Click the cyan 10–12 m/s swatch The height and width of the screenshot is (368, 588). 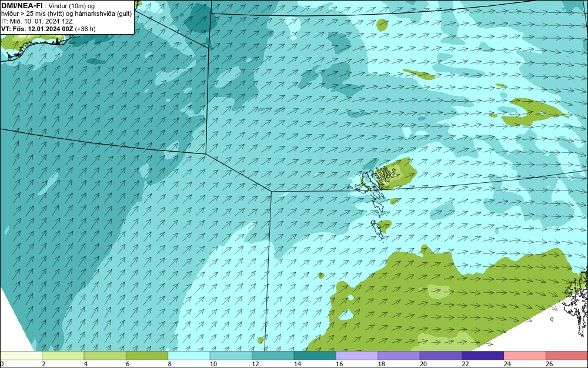(231, 356)
